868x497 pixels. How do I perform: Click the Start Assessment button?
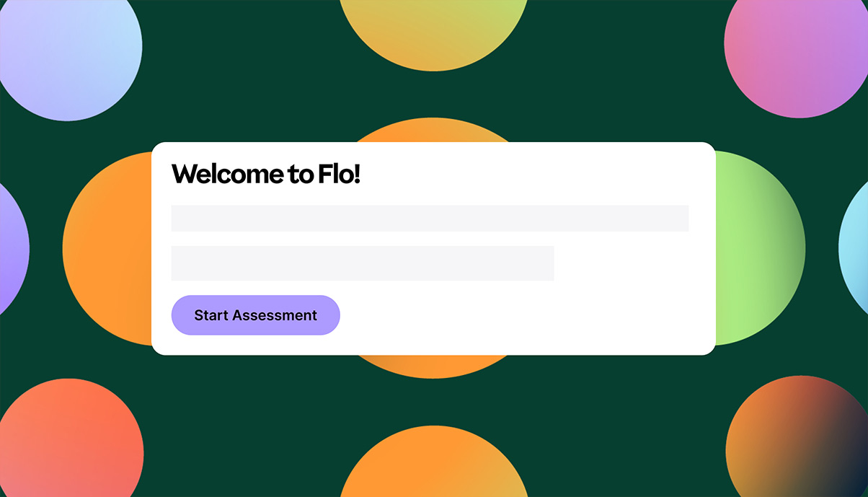coord(255,315)
